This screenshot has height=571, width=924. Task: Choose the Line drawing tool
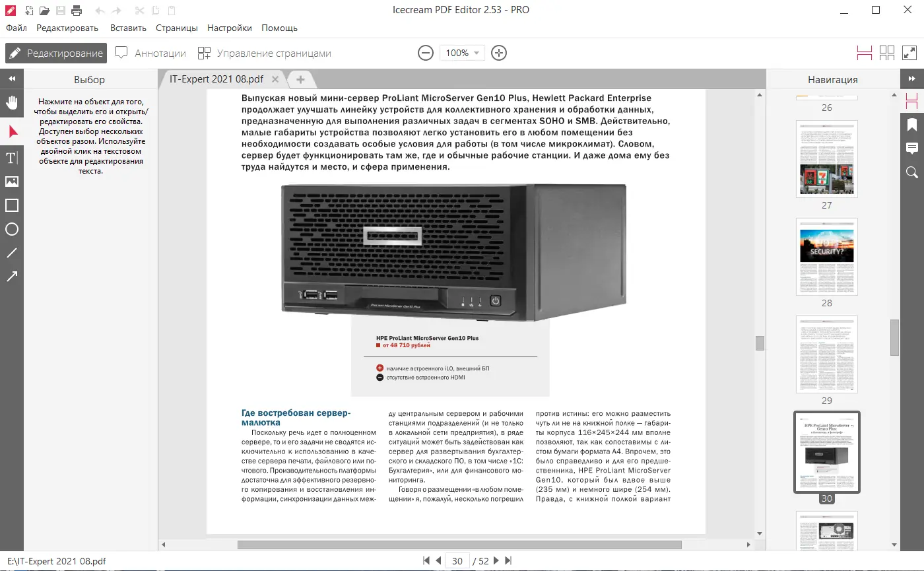coord(12,253)
